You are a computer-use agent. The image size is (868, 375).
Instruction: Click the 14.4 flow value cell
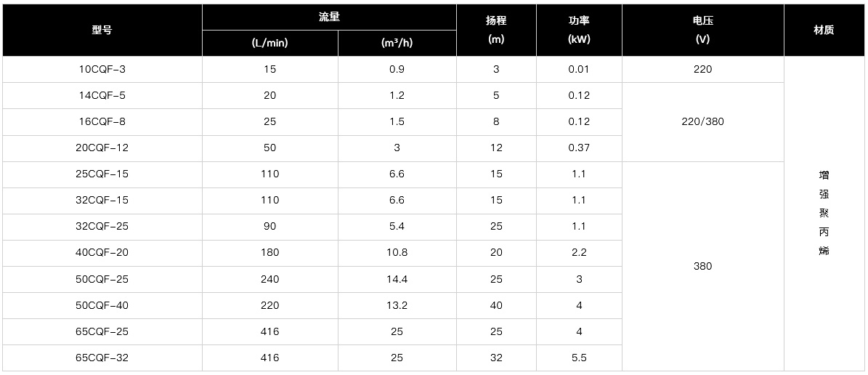coord(397,279)
